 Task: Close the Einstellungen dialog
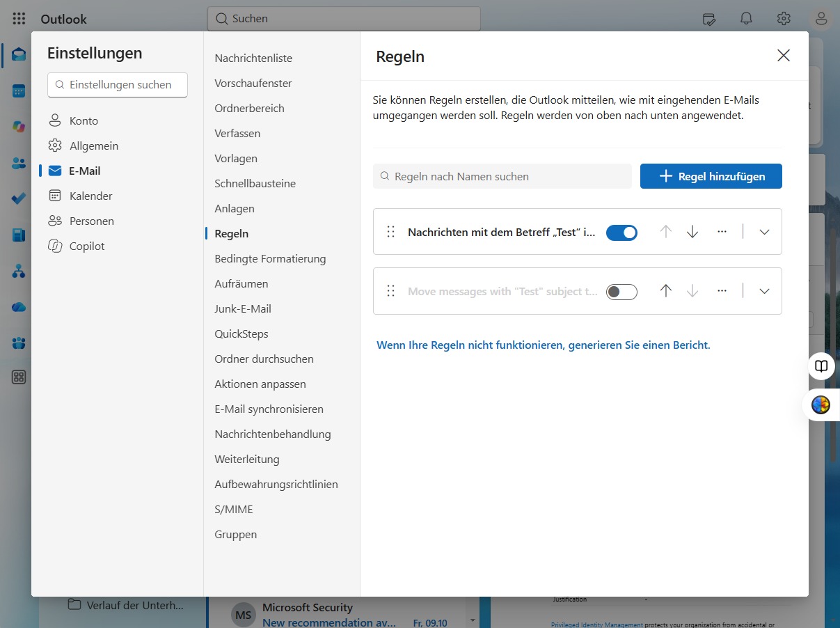tap(784, 56)
